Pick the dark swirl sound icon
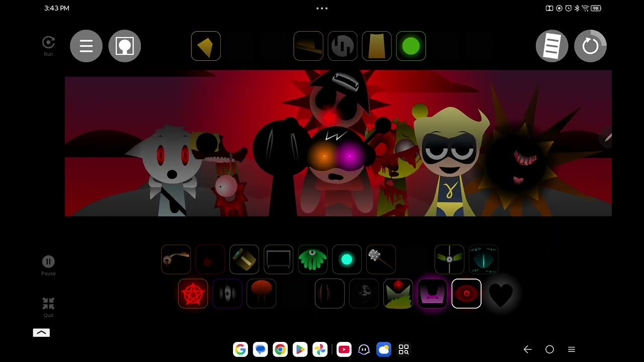The image size is (644, 362). tap(343, 46)
